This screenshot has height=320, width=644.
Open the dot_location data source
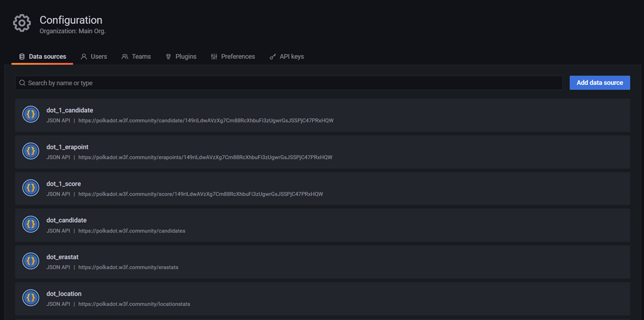[64, 294]
